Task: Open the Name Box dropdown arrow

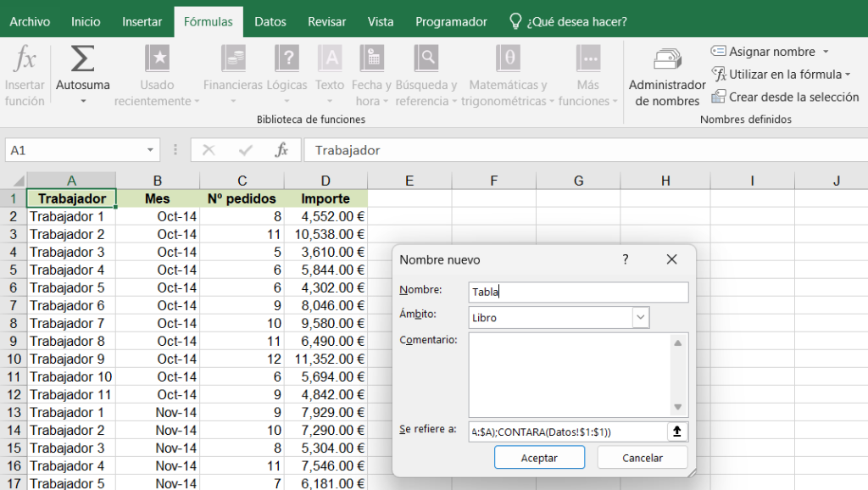Action: point(151,150)
